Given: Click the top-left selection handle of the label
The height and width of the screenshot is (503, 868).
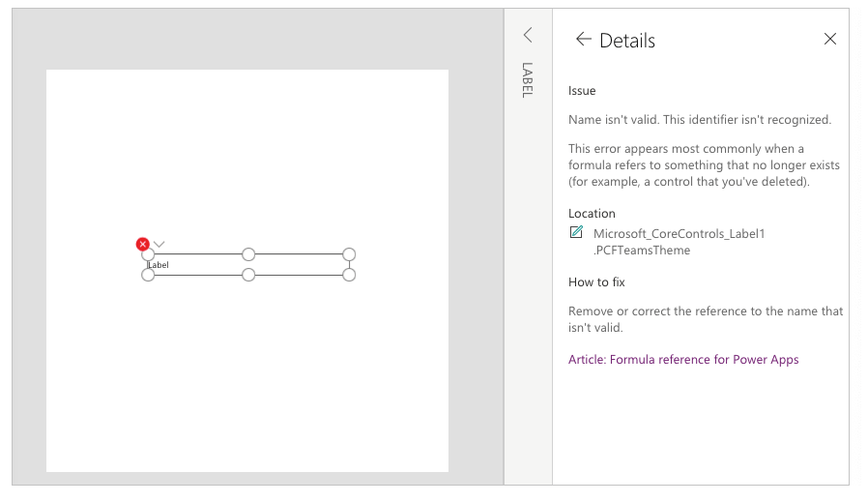Looking at the screenshot, I should pos(148,254).
